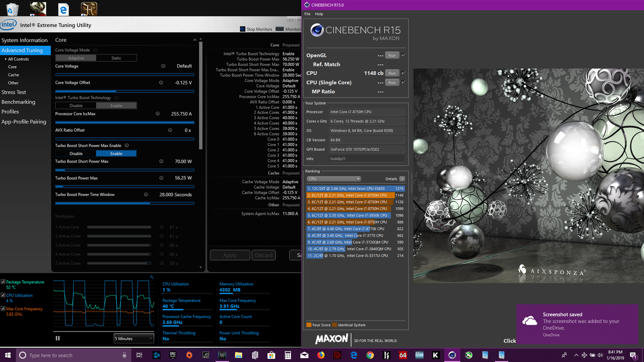Adjust the Core Voltage Offset slider
Image resolution: width=644 pixels, height=362 pixels.
click(125, 91)
